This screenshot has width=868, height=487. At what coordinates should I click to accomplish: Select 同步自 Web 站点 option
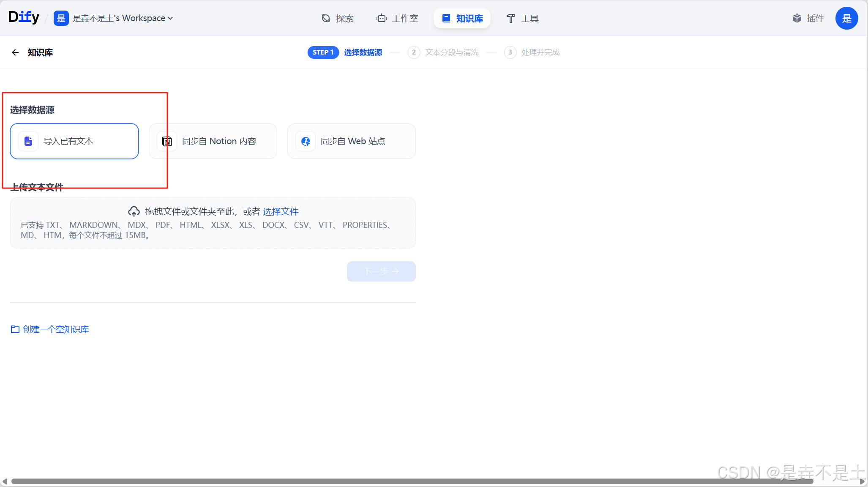point(352,141)
